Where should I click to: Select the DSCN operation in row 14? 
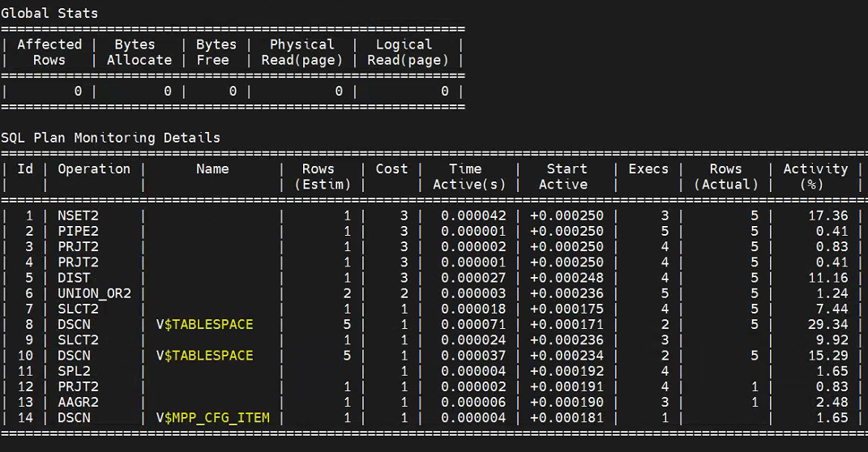tap(75, 418)
